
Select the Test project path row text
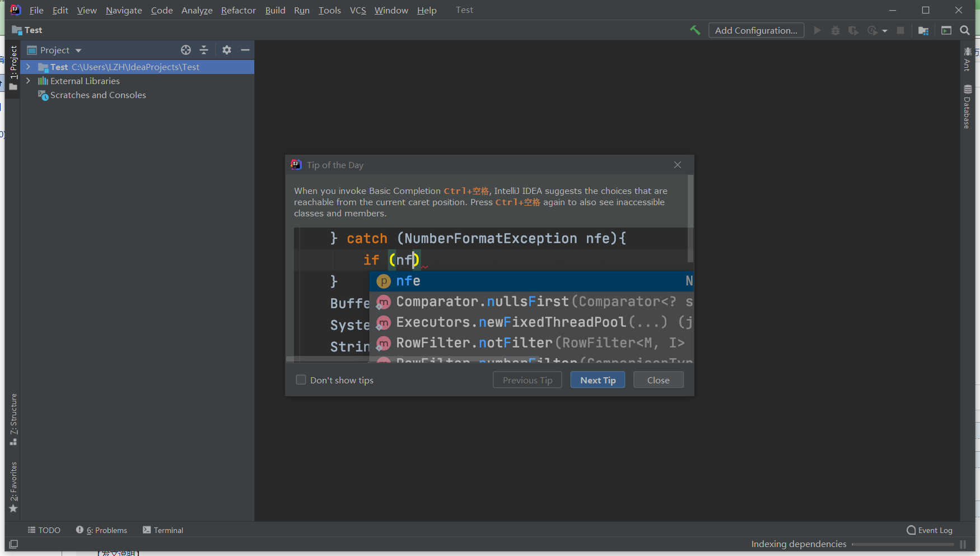click(x=136, y=67)
